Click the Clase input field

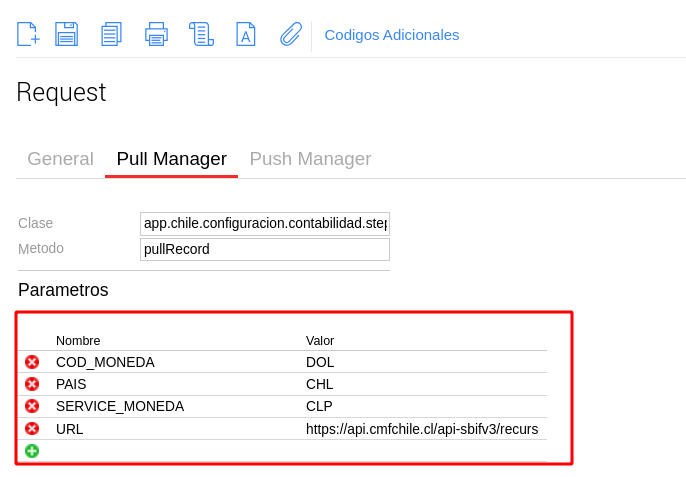(x=265, y=223)
